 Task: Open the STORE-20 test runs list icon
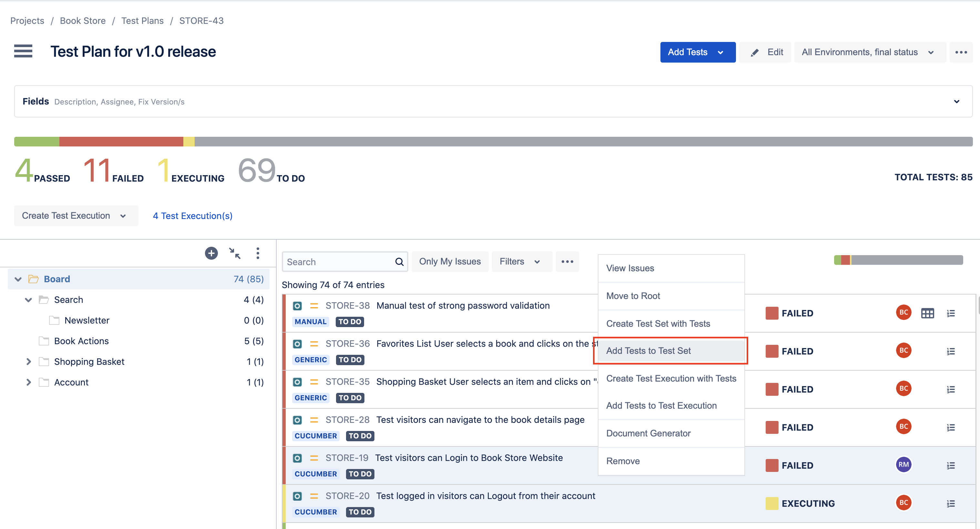click(x=951, y=503)
